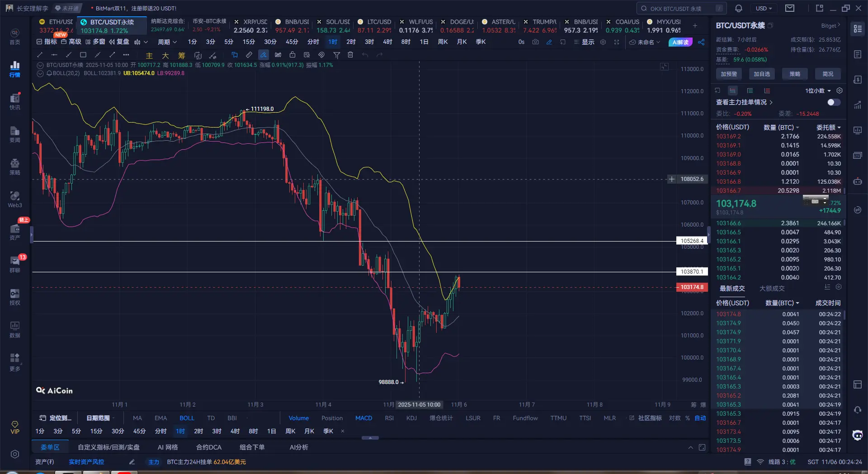Screen dimensions: 868x474
Task: Toggle 对数 logarithmic scale
Action: coord(675,418)
